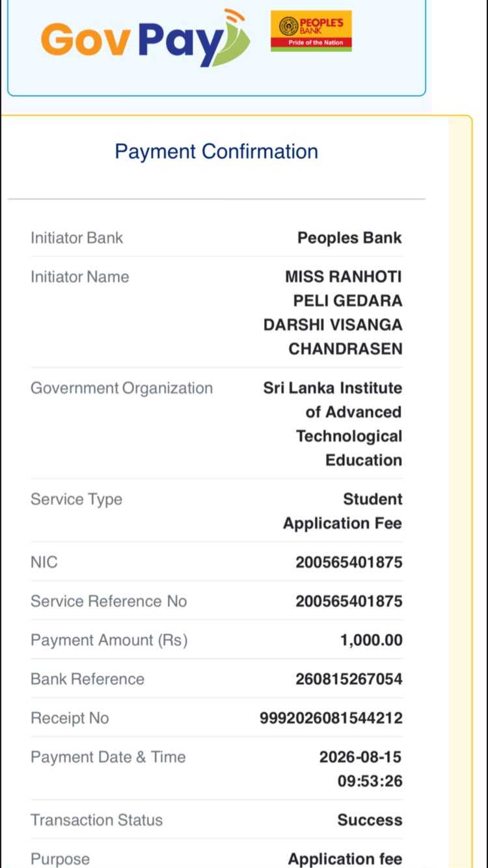Screen dimensions: 488x868
Task: Click the Receipt No value 9992026081544212
Action: click(331, 718)
